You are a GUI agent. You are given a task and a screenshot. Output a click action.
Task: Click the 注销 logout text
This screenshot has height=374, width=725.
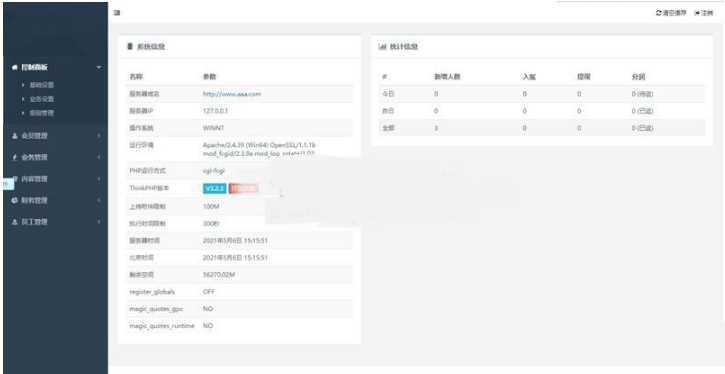pos(707,13)
